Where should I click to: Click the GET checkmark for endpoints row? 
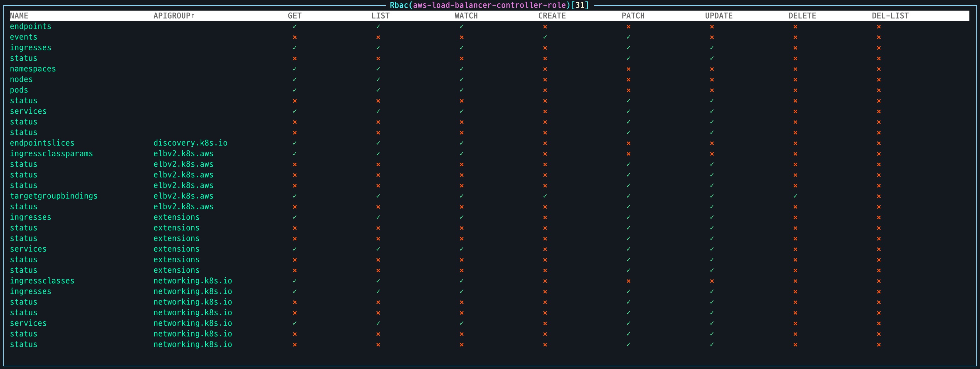294,26
